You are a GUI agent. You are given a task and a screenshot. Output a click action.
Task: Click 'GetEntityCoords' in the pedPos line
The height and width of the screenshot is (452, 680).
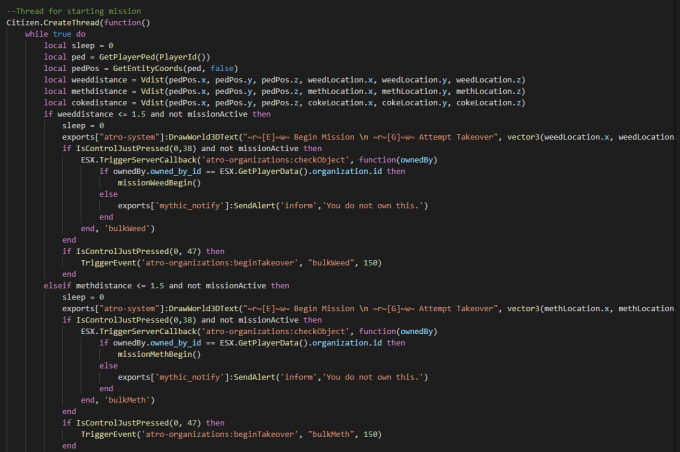click(x=147, y=69)
